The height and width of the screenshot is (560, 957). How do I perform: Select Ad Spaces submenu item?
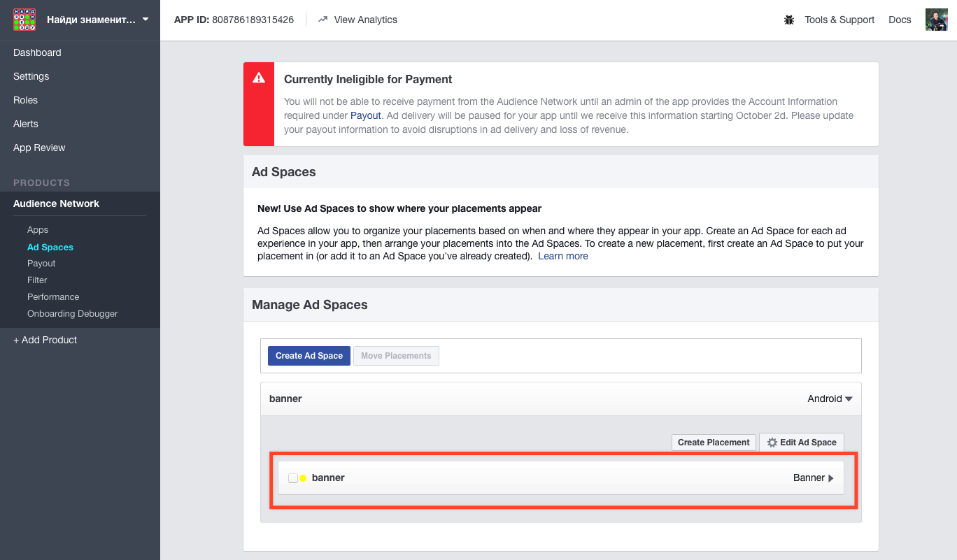point(50,247)
